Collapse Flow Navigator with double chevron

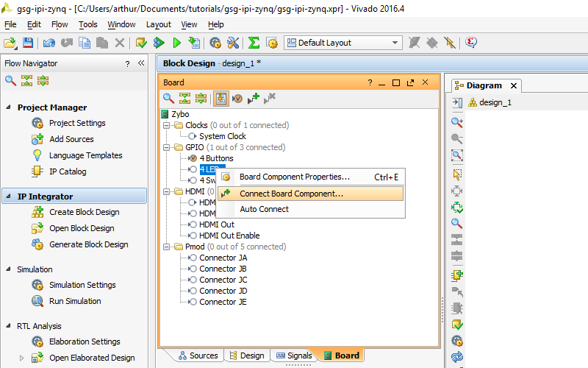pos(141,63)
